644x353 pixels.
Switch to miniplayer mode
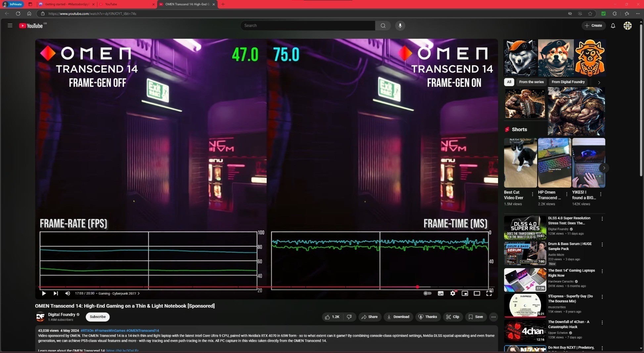pos(465,293)
